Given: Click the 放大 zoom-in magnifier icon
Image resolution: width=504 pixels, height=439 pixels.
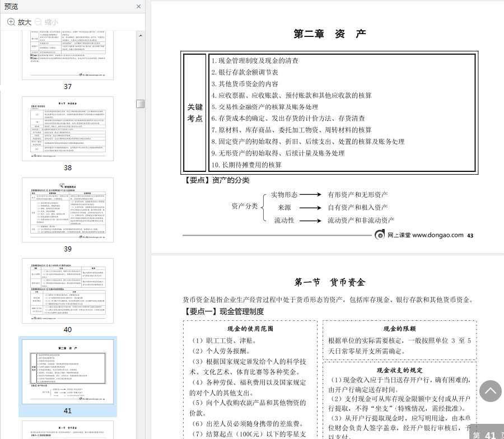Looking at the screenshot, I should coord(11,22).
